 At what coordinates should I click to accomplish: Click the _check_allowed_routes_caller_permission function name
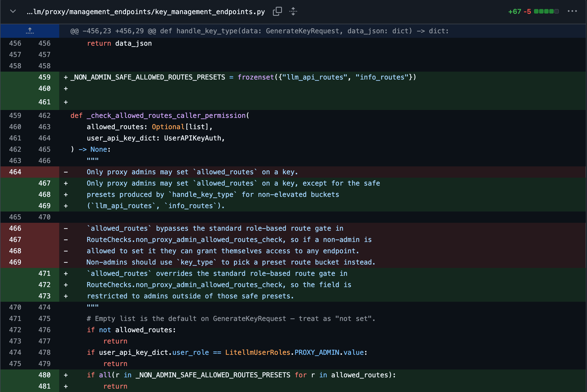(166, 116)
